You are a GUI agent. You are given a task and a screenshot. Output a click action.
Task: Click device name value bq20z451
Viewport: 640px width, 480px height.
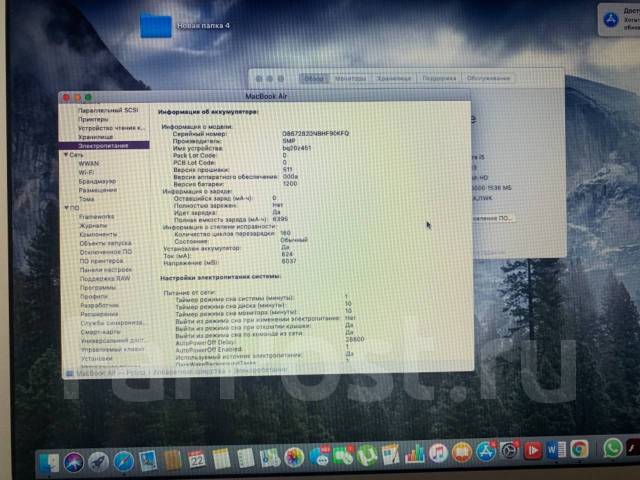297,148
